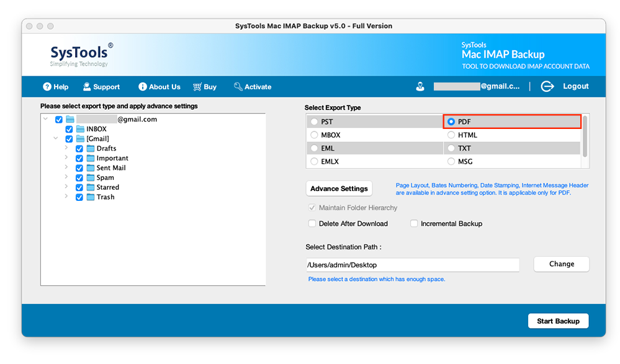Click the gmail.com account folder icon

pyautogui.click(x=70, y=119)
